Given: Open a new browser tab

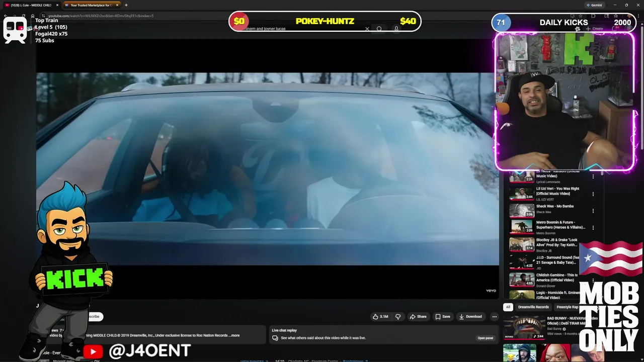Looking at the screenshot, I should [126, 5].
